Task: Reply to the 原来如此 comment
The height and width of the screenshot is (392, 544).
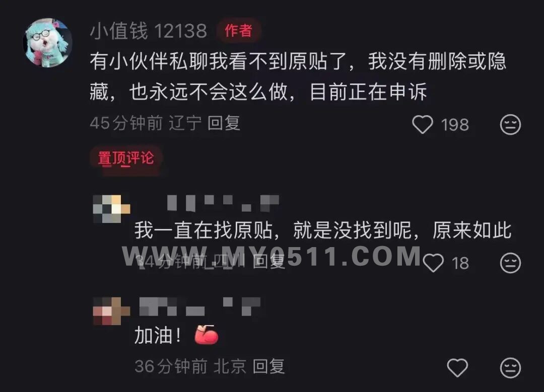Action: click(269, 262)
